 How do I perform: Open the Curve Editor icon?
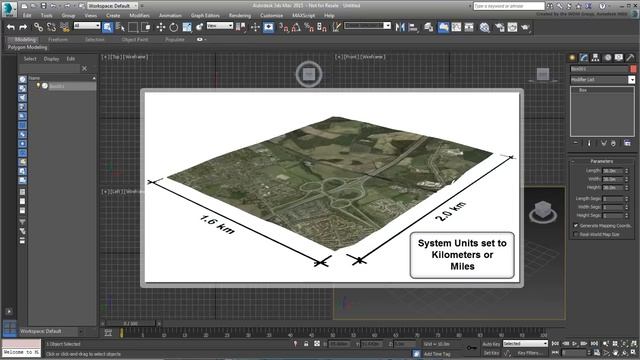pyautogui.click(x=456, y=27)
